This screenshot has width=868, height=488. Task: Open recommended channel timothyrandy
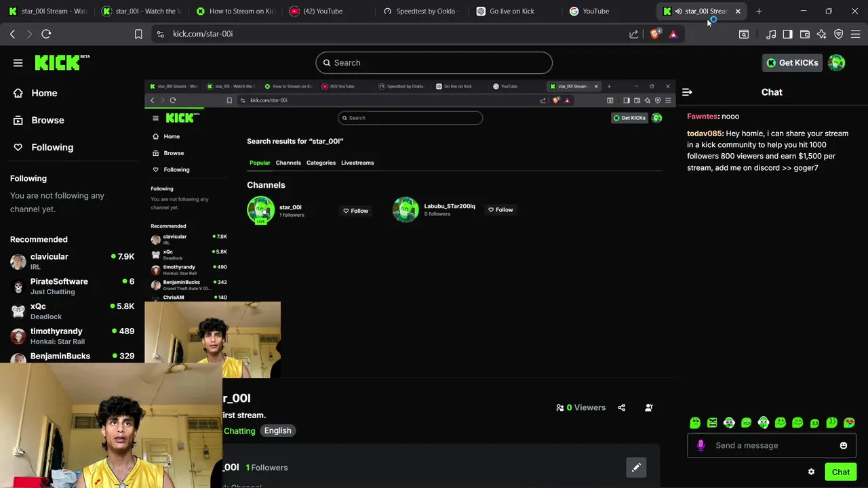72,335
